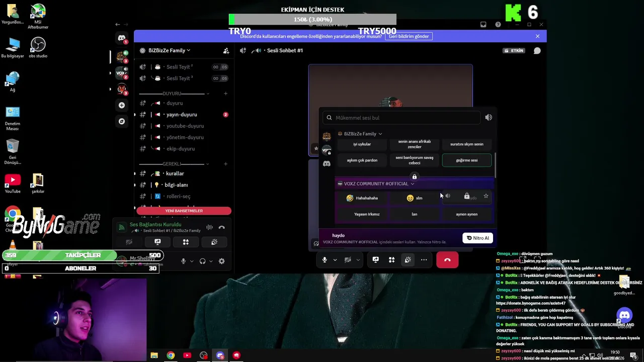Select the Discord default sounds icon in soundboard

point(327,163)
